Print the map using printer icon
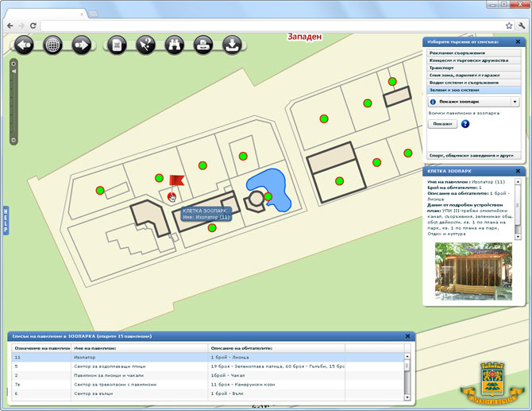 pos(203,45)
